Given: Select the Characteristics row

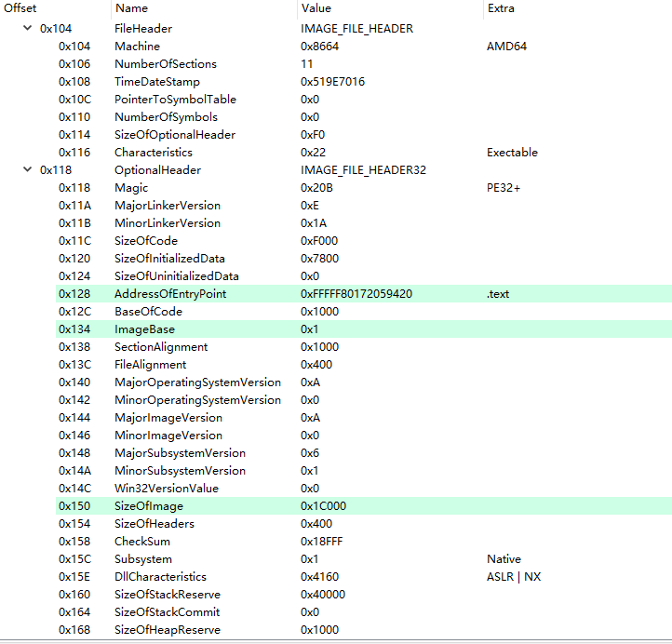Looking at the screenshot, I should (x=154, y=153).
